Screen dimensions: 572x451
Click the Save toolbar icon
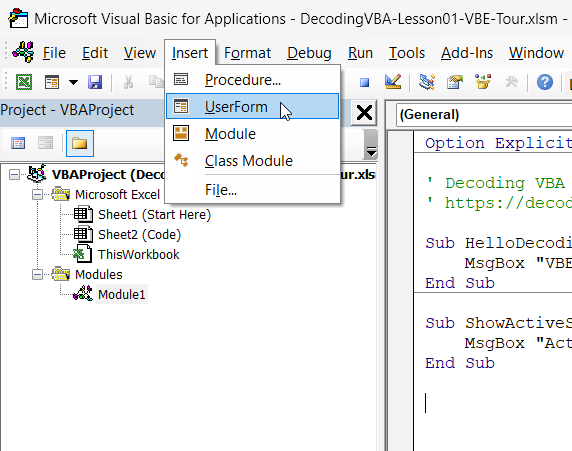pyautogui.click(x=95, y=82)
